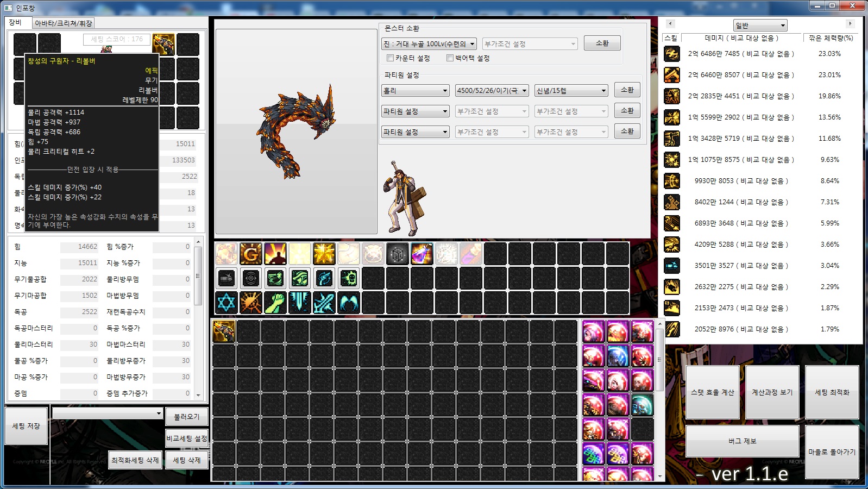Switch to the 아바타/크리쳐/휘장 tab
Image resolution: width=868 pixels, height=489 pixels.
pos(64,23)
